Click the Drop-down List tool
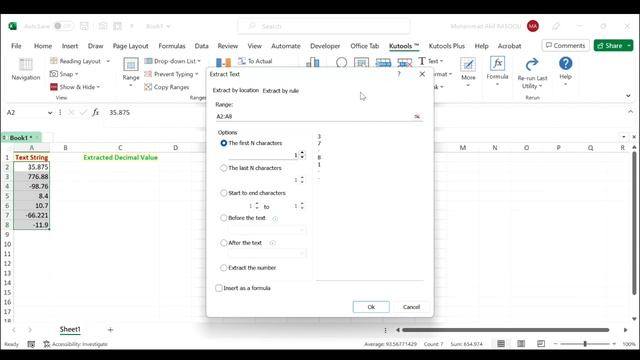Viewport: 640px width, 360px height. click(173, 61)
